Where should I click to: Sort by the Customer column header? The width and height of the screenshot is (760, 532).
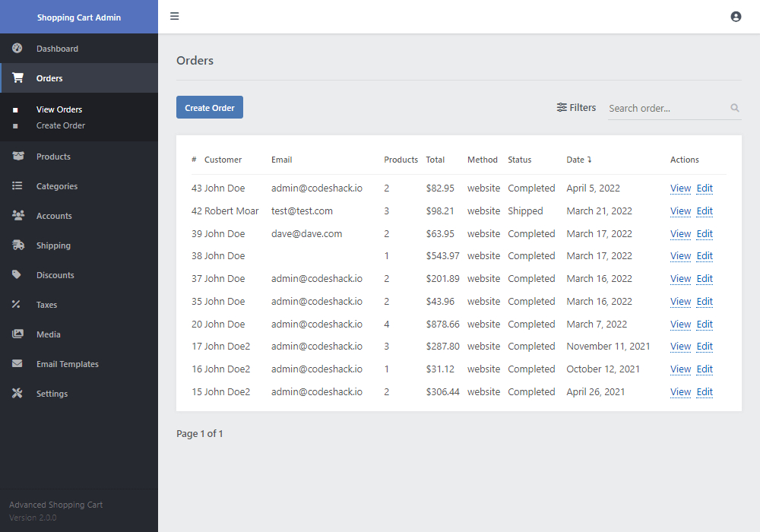point(223,160)
